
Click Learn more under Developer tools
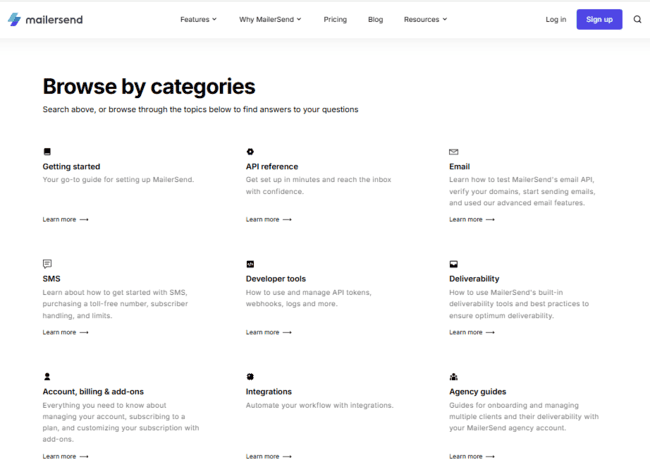click(x=268, y=332)
